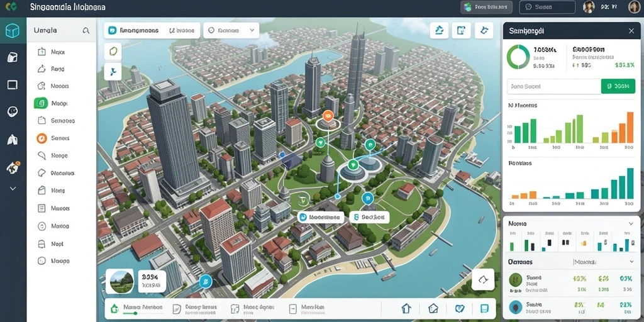Adjust the green slider in the bottom toolbar
644x322 pixels.
tap(136, 313)
